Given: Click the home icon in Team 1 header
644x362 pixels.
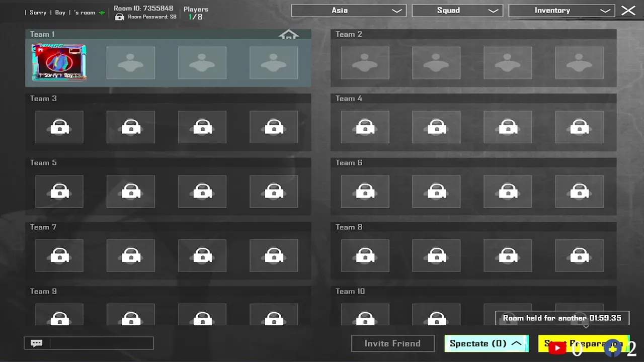Looking at the screenshot, I should tap(289, 35).
